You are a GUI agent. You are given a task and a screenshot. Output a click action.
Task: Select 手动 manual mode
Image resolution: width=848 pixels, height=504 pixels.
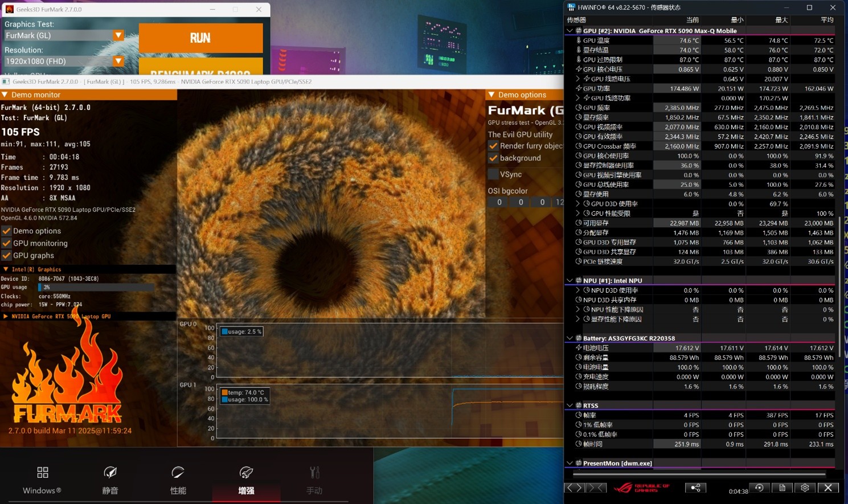click(x=314, y=480)
